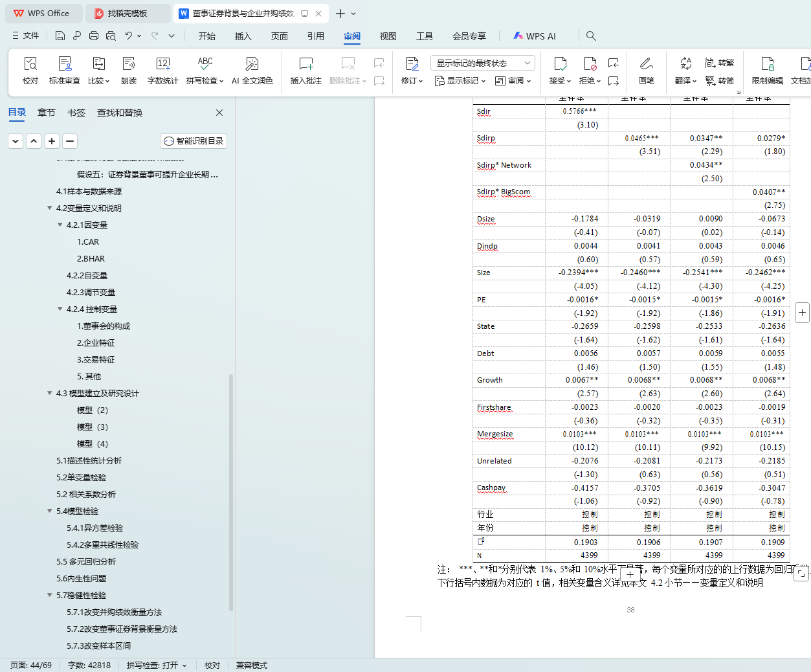Open the 显示标记 dropdown

tap(460, 81)
